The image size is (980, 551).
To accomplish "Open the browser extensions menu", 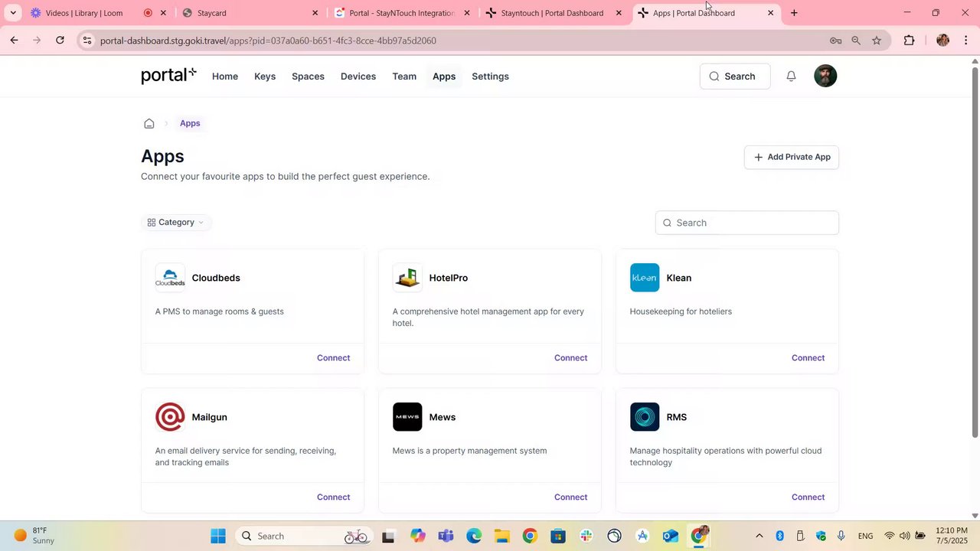I will click(910, 41).
